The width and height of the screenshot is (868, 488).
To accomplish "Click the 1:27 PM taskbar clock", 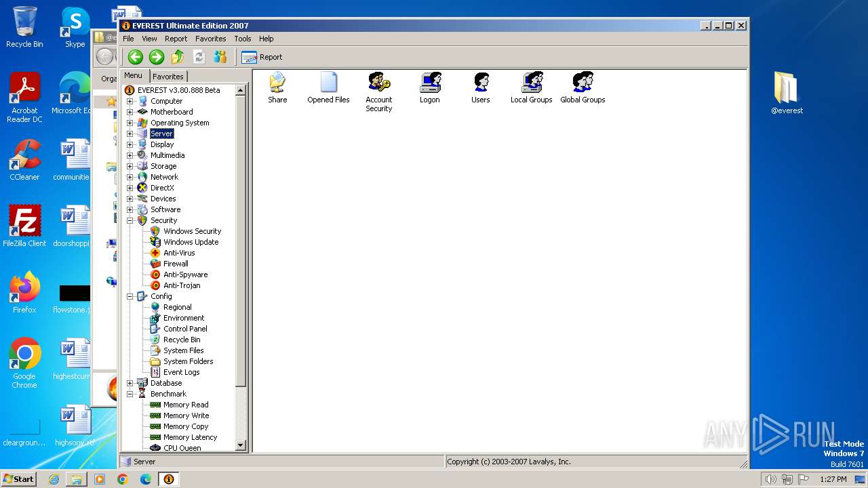I will point(833,479).
